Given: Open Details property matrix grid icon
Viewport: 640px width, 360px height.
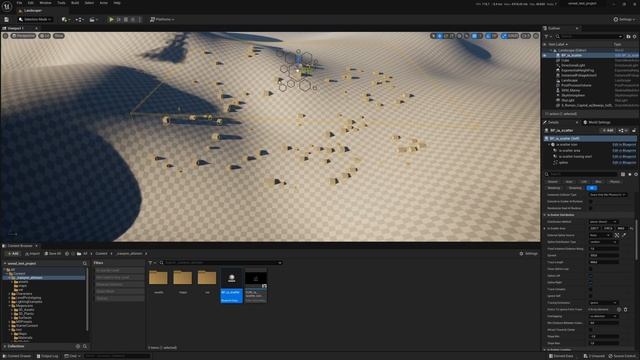Looking at the screenshot, I should point(623,174).
